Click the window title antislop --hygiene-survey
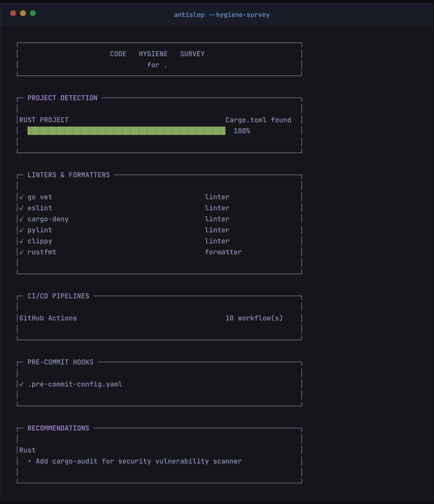The width and height of the screenshot is (434, 504). 222,15
